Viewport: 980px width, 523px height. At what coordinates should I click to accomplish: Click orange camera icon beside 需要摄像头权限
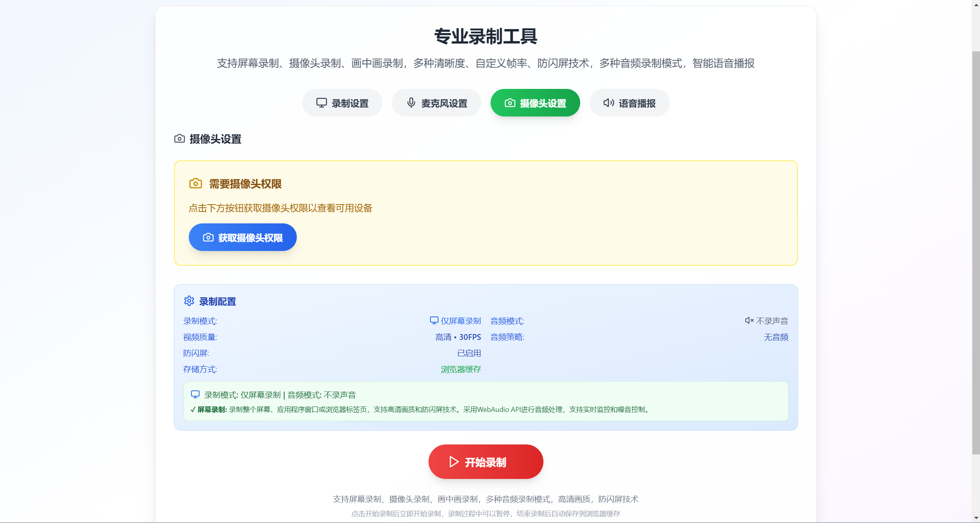pyautogui.click(x=196, y=184)
